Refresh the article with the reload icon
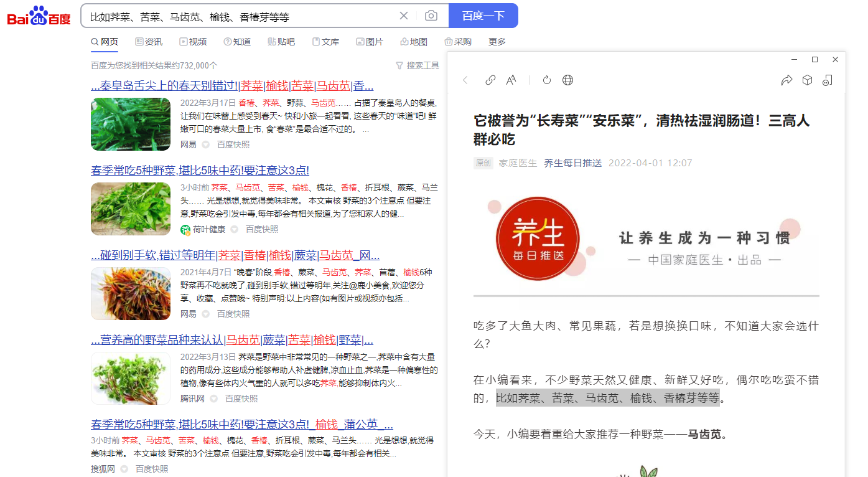868x477 pixels. (x=547, y=80)
